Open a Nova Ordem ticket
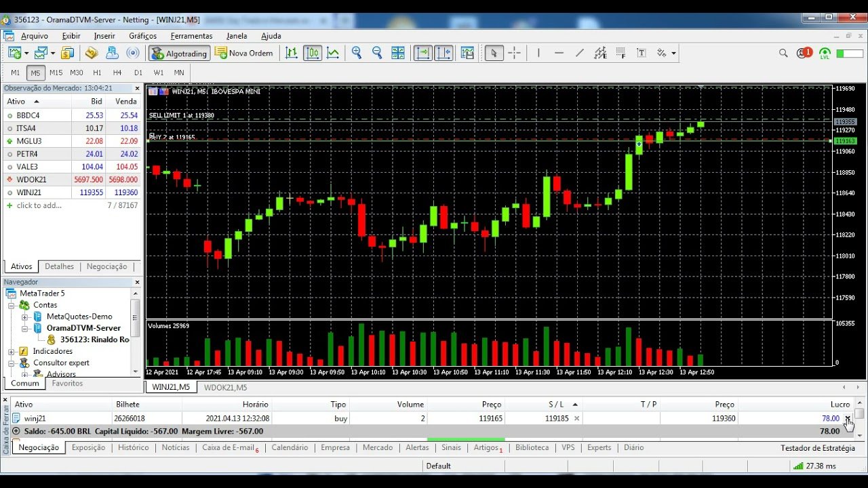 [243, 53]
